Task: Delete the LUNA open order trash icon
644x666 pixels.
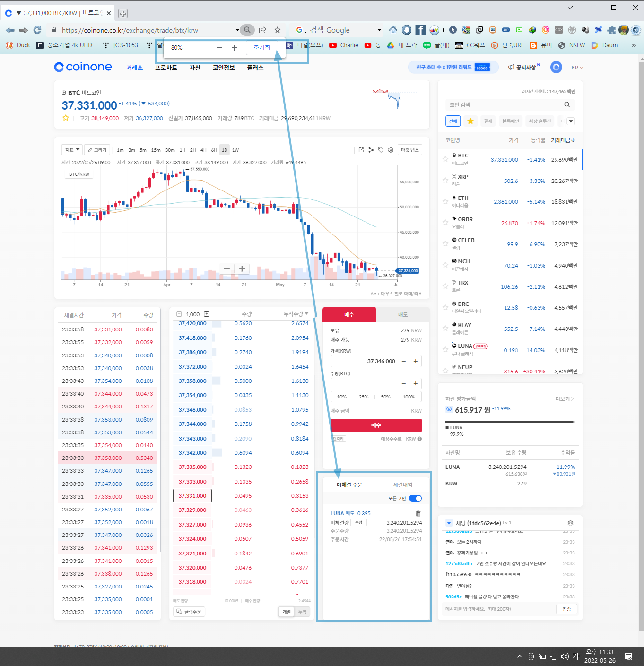Action: [x=418, y=513]
